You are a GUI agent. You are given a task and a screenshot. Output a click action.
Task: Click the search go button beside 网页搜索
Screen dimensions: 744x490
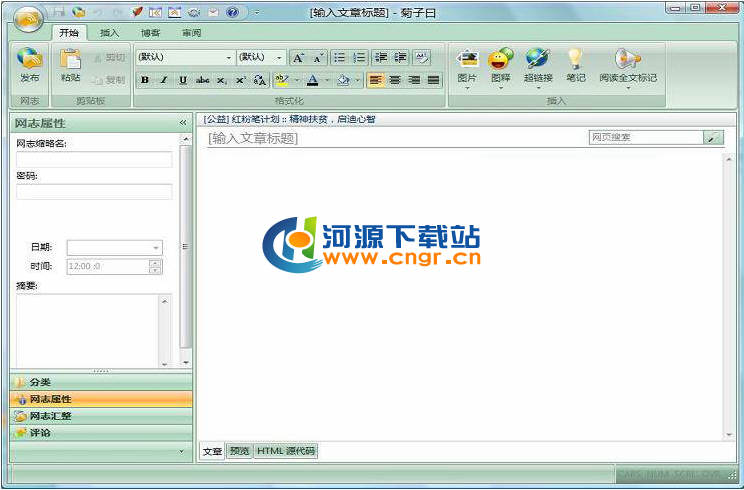pyautogui.click(x=713, y=137)
